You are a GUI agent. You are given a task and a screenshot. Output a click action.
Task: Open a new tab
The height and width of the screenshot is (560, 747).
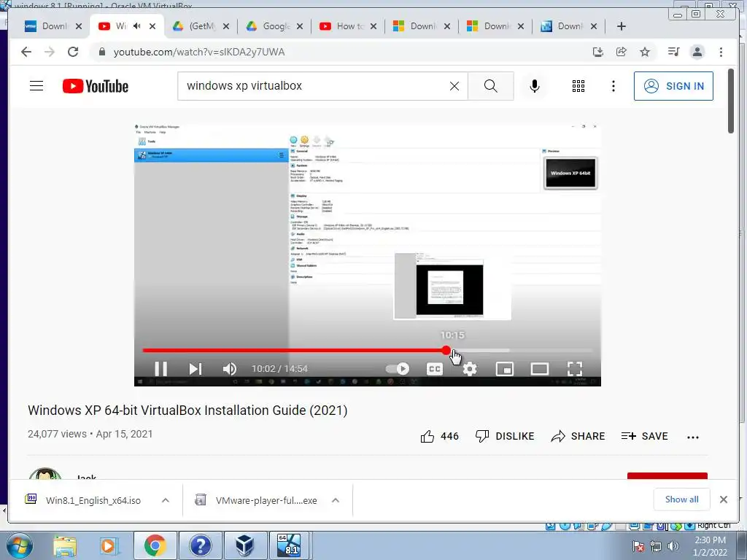[x=622, y=26]
